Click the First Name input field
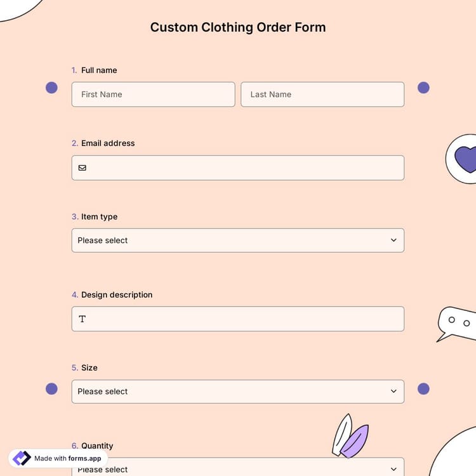This screenshot has height=476, width=476. click(x=153, y=95)
